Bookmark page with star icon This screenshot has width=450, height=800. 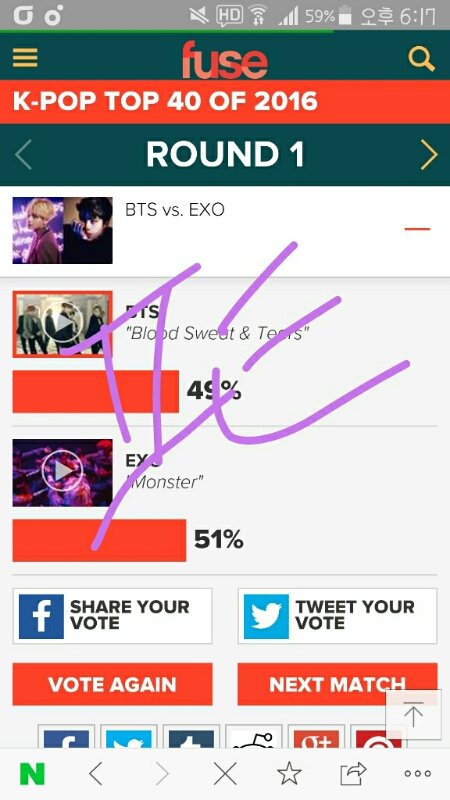pos(289,774)
